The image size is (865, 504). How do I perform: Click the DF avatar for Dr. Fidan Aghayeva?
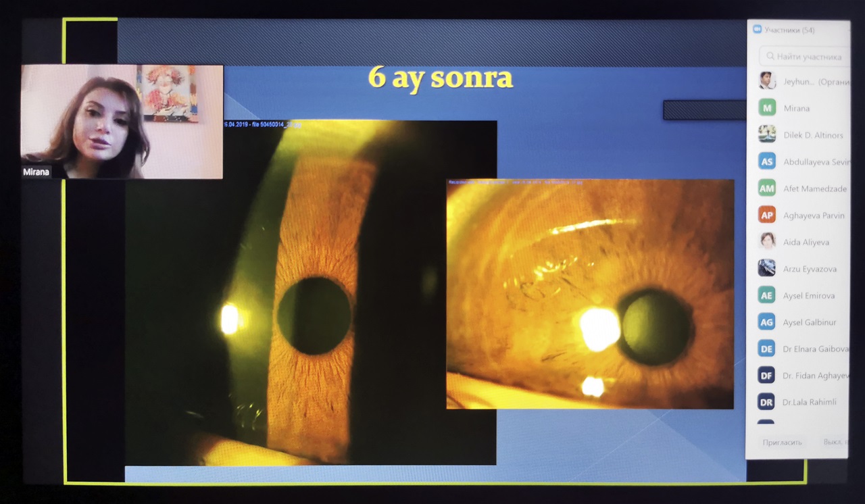[x=766, y=375]
